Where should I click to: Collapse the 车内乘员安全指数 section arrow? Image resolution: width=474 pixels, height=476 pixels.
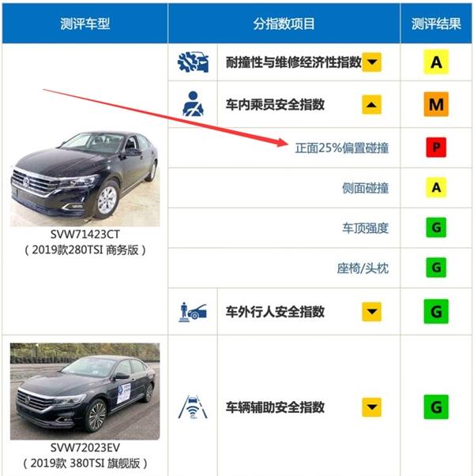point(371,105)
